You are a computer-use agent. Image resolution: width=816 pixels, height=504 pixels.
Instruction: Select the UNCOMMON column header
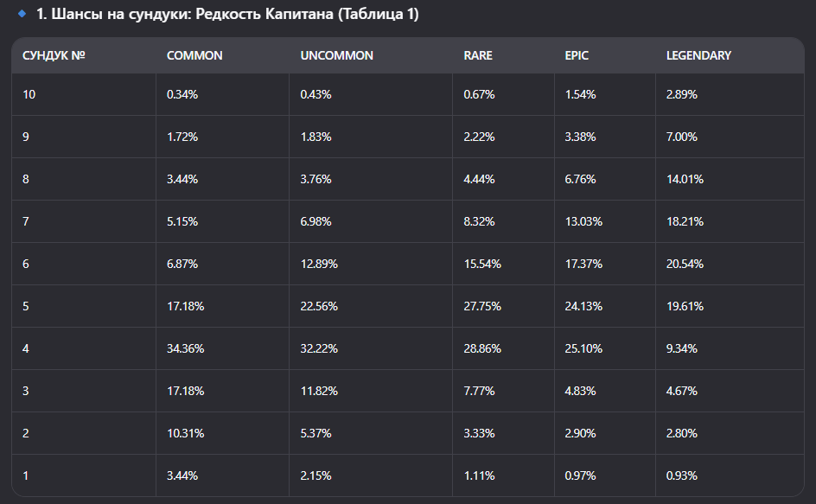coord(336,55)
